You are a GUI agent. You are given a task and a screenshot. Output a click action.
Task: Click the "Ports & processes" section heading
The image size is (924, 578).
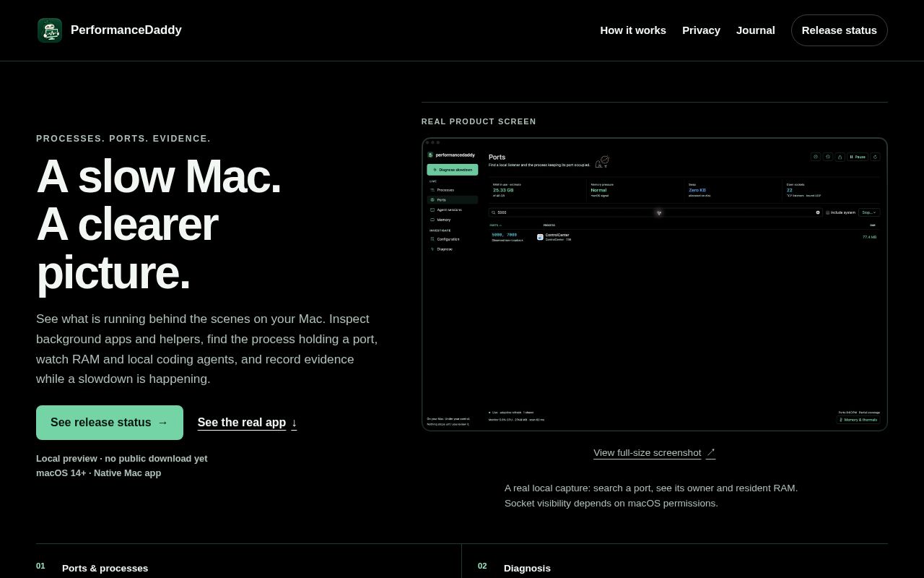(105, 569)
